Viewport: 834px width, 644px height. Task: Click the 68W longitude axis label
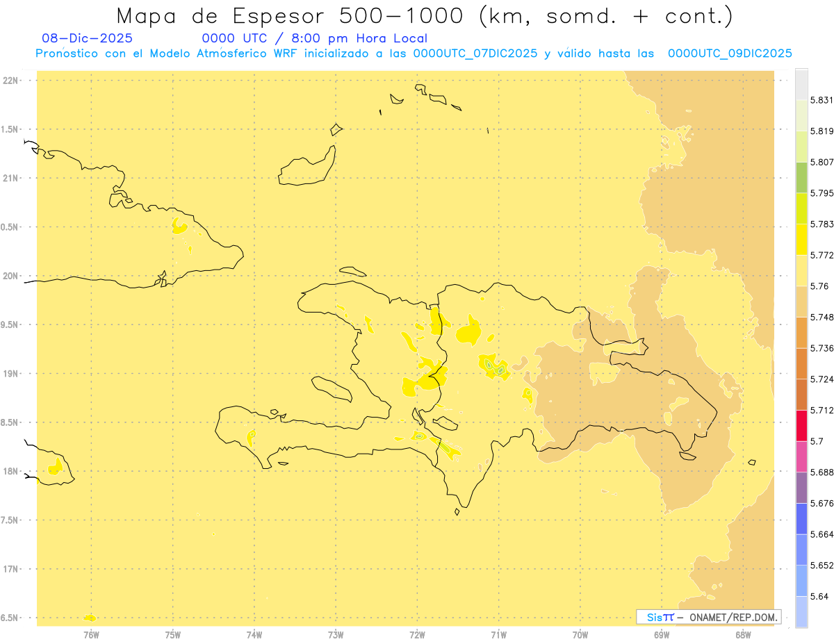click(x=743, y=634)
